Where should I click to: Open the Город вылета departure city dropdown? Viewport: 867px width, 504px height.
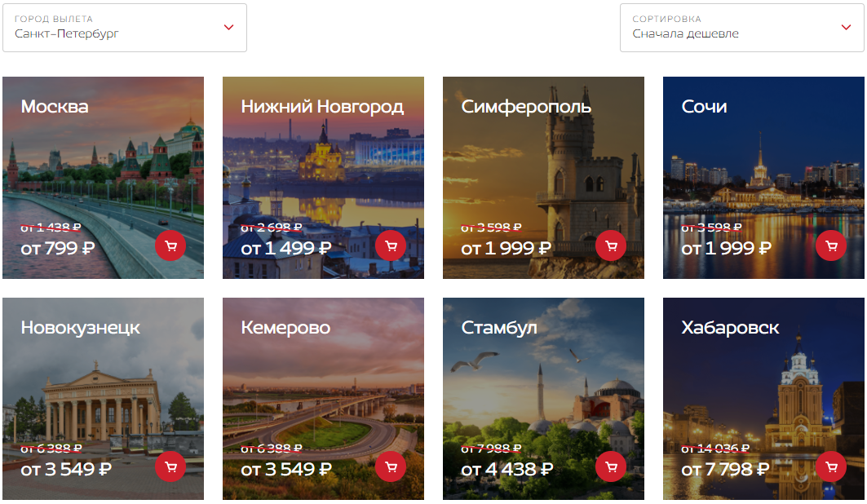pos(125,28)
